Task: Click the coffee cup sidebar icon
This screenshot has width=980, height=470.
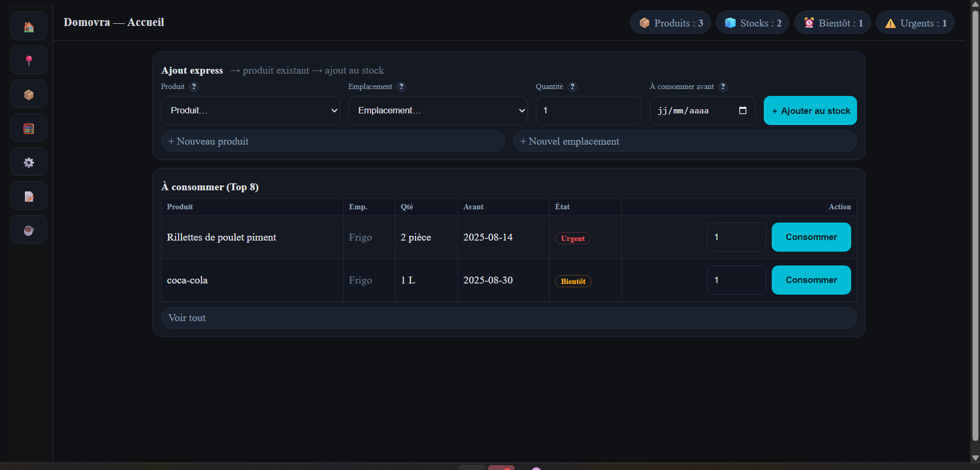Action: (29, 230)
